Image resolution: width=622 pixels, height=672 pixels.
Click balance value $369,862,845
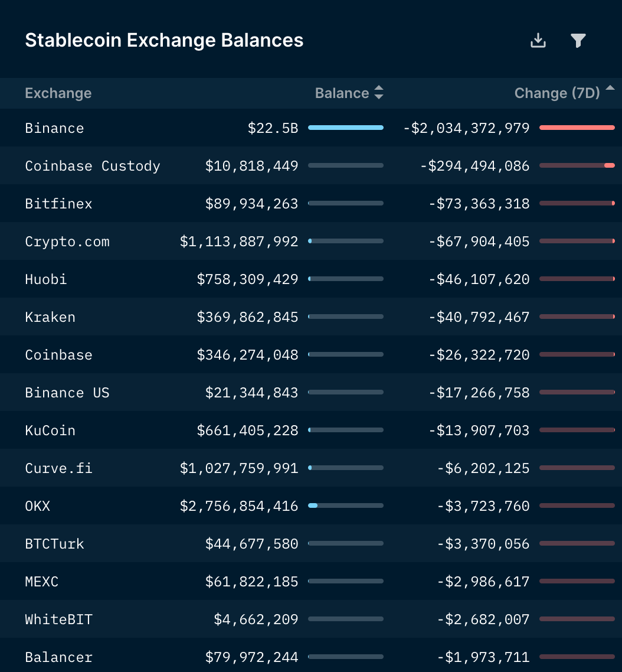tap(247, 317)
